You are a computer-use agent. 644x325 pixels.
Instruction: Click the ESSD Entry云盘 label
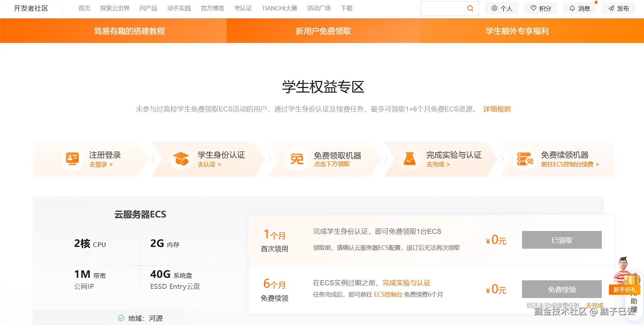point(175,286)
